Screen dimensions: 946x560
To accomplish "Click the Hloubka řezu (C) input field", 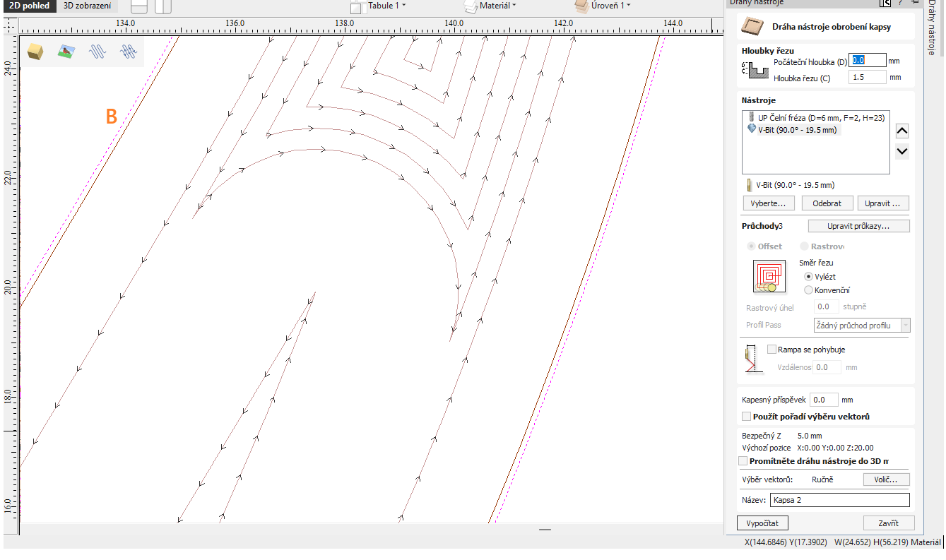I will pos(867,77).
